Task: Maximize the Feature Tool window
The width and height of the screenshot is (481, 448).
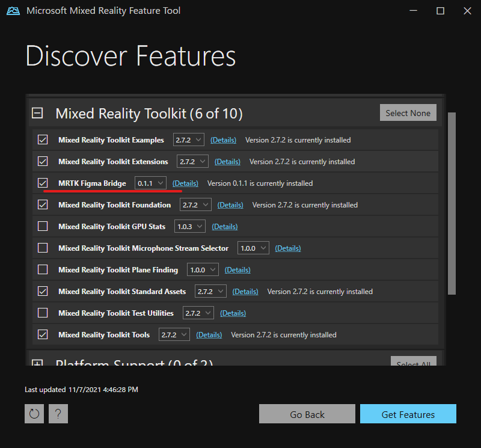Action: point(440,11)
